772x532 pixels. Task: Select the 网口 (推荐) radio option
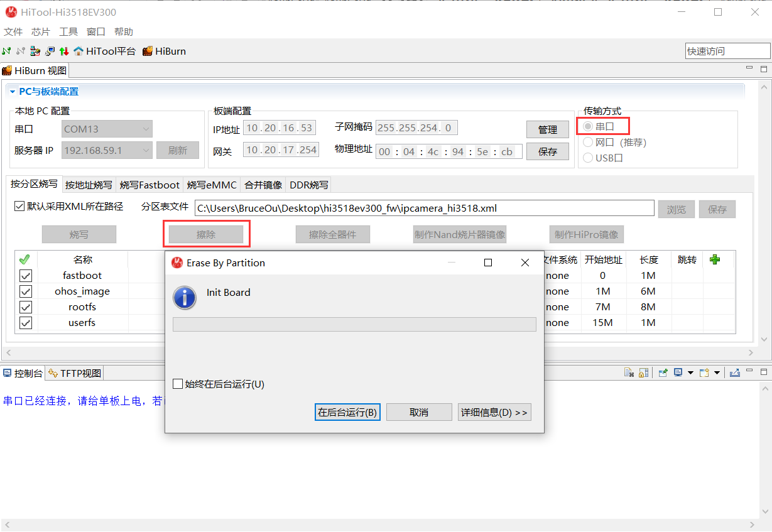pos(588,142)
